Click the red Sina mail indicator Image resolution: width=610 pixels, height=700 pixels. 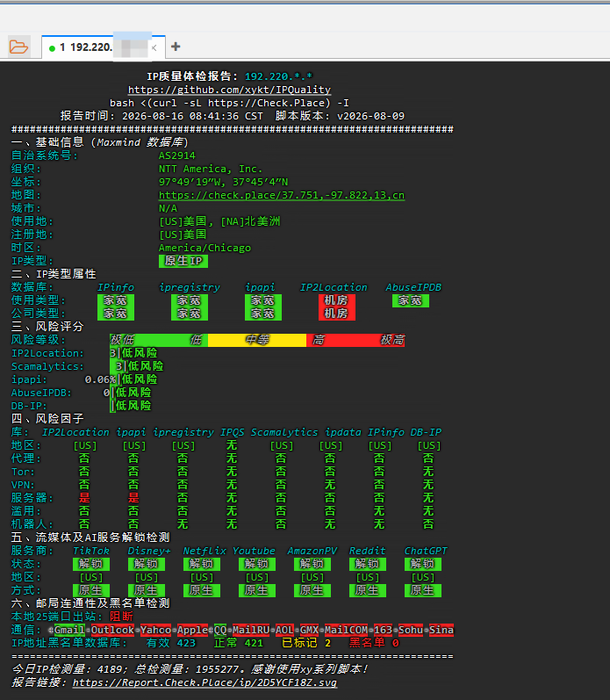(x=441, y=631)
